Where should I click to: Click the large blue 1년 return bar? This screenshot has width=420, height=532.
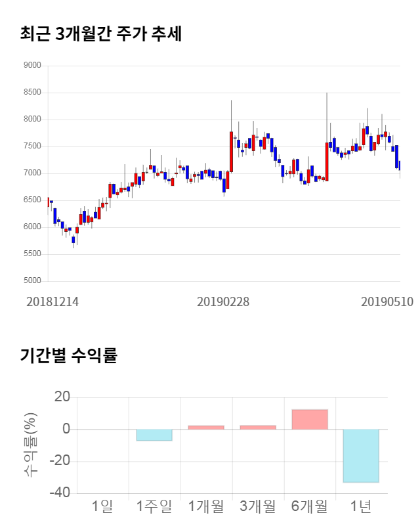(x=362, y=456)
